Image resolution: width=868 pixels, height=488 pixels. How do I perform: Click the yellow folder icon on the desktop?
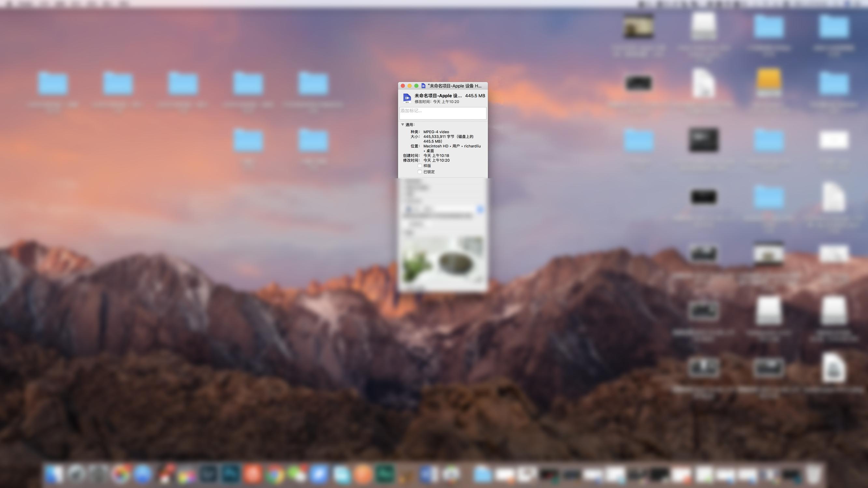pyautogui.click(x=768, y=83)
